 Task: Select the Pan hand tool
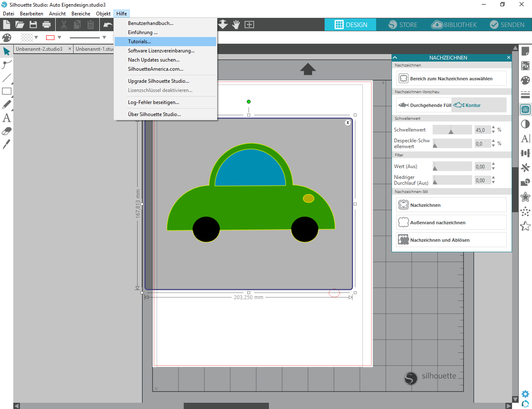point(236,25)
